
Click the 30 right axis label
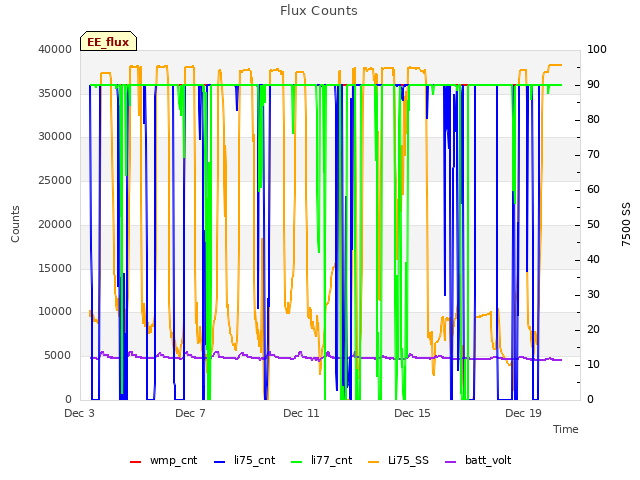click(x=593, y=295)
